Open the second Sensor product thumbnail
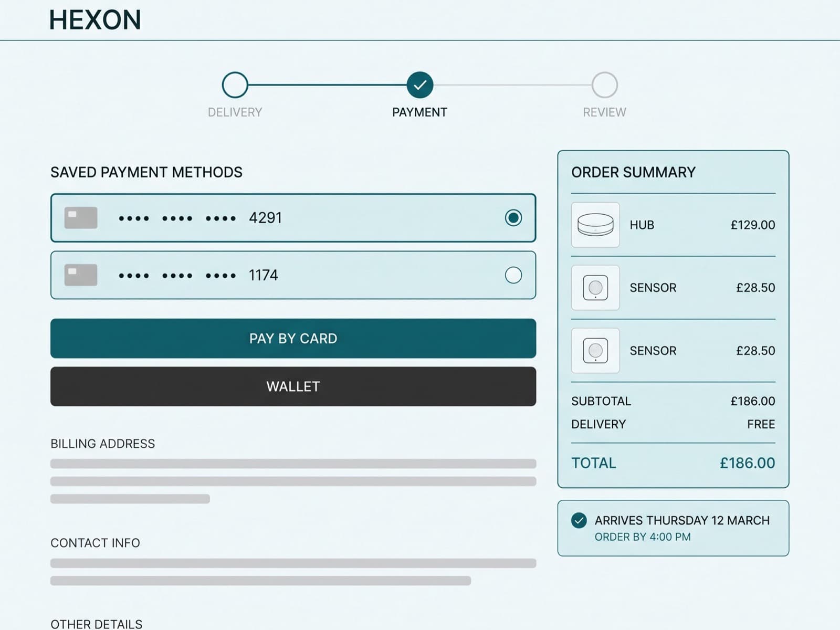The image size is (840, 630). coord(595,351)
